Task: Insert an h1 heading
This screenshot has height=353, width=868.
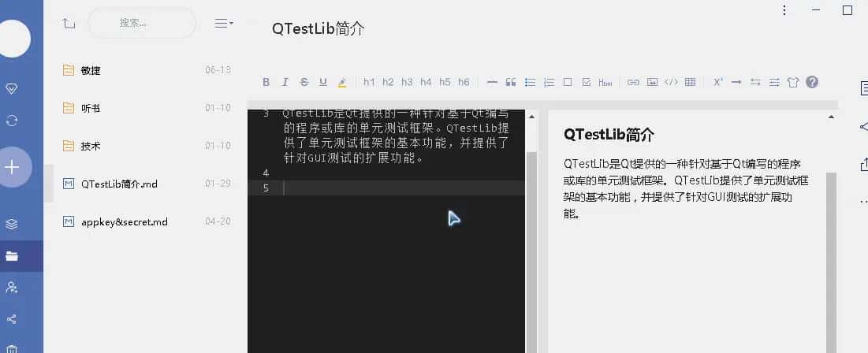Action: 369,83
